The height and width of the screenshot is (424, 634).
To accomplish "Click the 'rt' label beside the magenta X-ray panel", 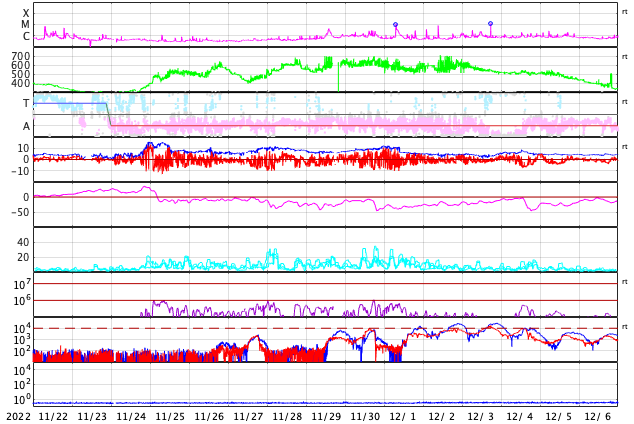I will [x=625, y=12].
